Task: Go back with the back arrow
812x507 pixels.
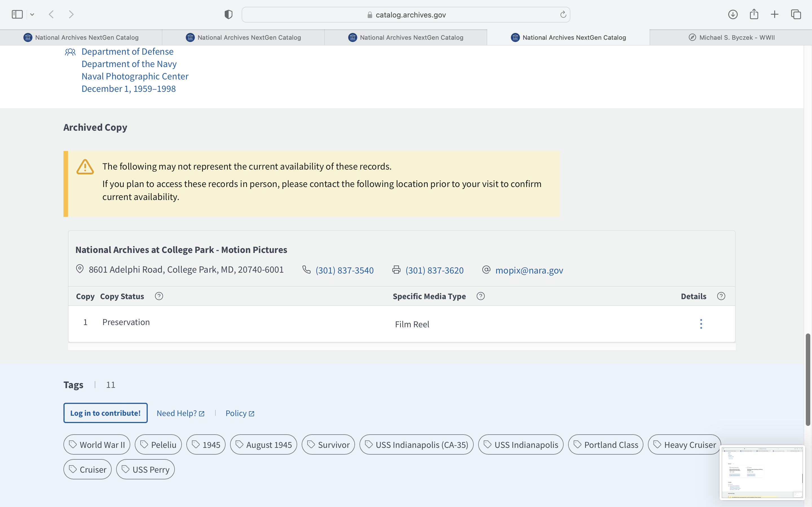Action: [51, 14]
